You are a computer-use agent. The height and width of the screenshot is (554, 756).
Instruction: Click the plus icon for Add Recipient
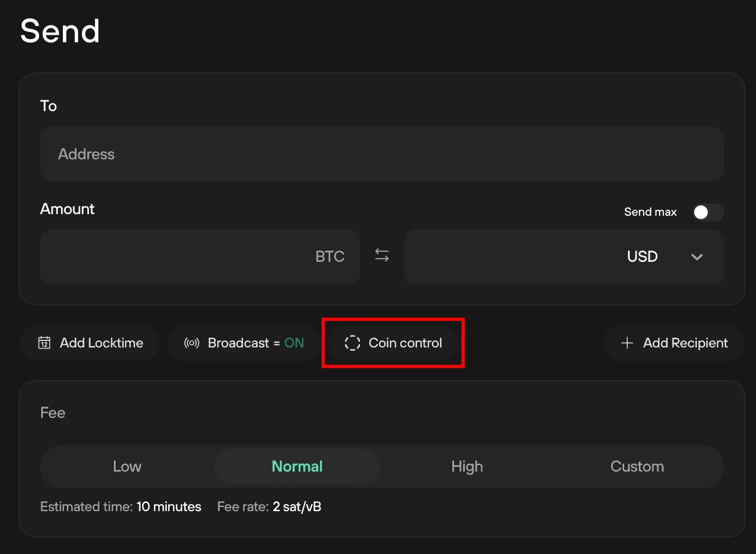click(627, 343)
